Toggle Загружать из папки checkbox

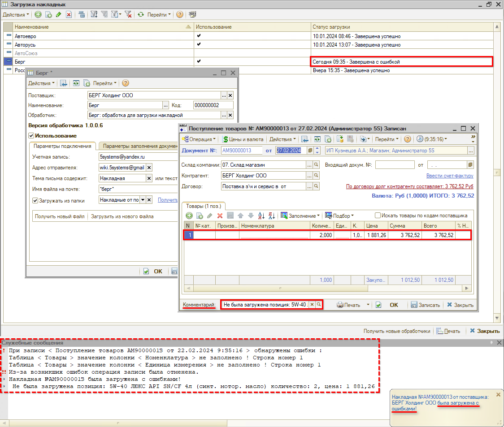pos(35,200)
